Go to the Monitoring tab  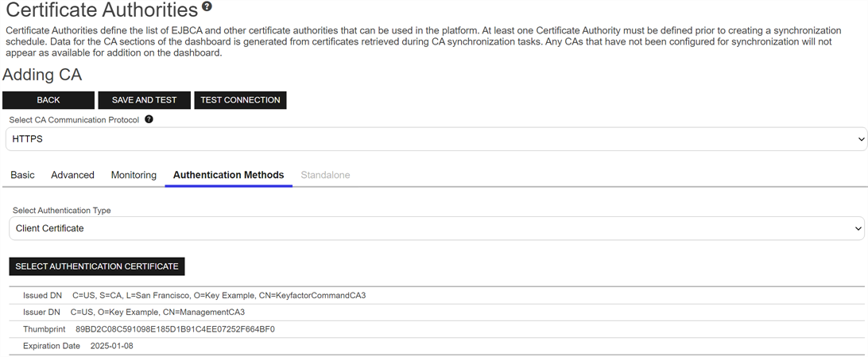[134, 175]
